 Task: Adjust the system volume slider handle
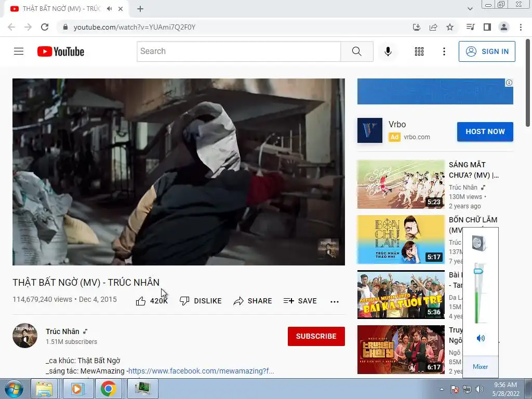coord(478,271)
